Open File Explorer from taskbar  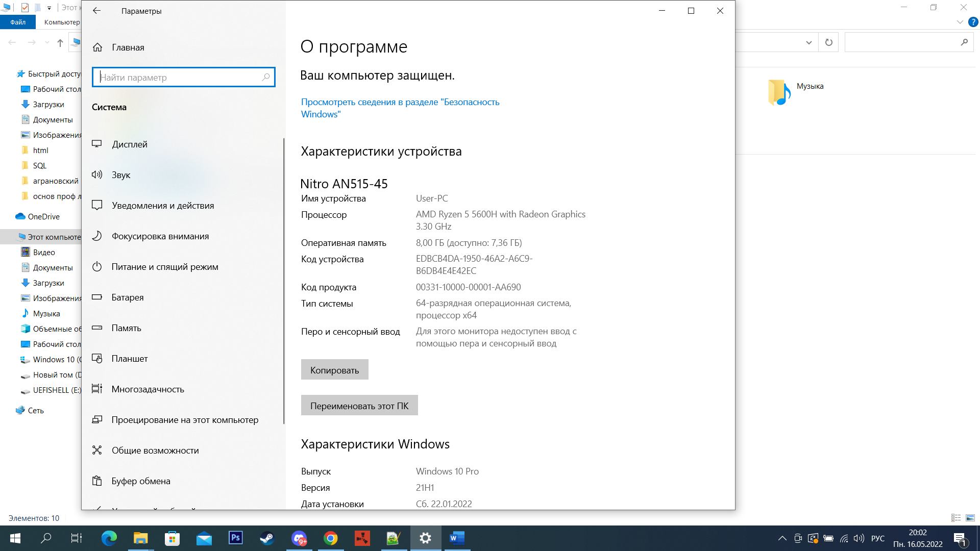tap(140, 538)
